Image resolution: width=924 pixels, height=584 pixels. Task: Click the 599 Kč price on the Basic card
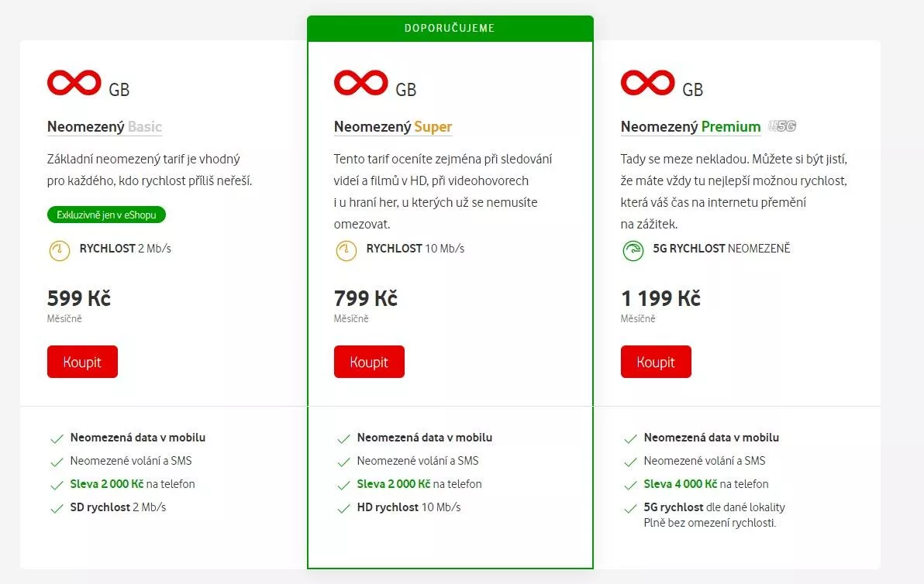(78, 297)
